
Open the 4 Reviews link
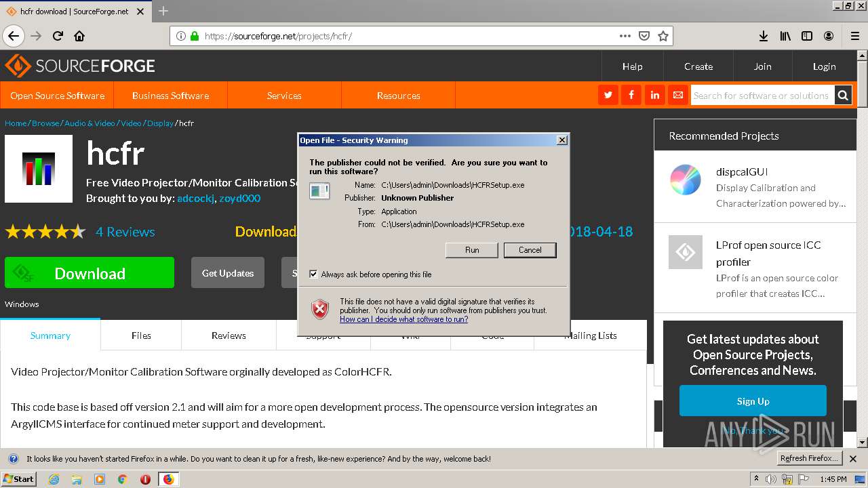pyautogui.click(x=125, y=232)
